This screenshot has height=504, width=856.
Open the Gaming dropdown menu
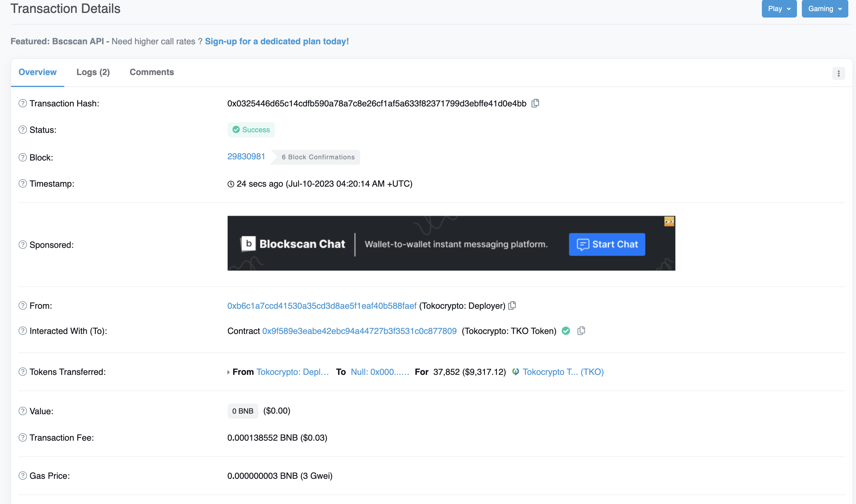(825, 9)
